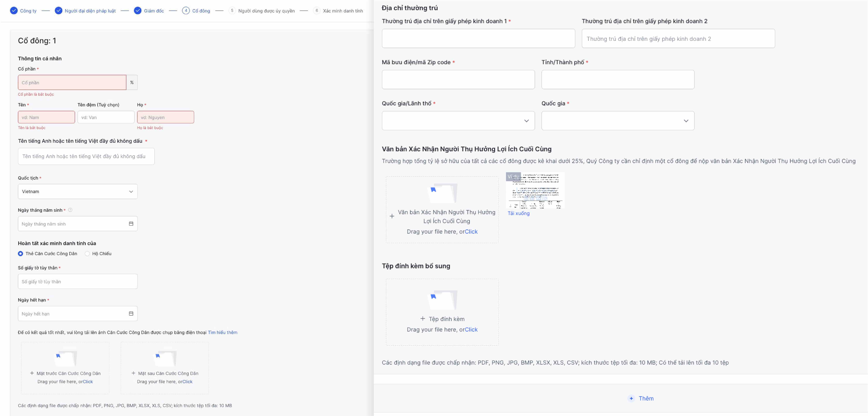This screenshot has width=868, height=416.
Task: Click step 6 circle icon
Action: (x=317, y=10)
